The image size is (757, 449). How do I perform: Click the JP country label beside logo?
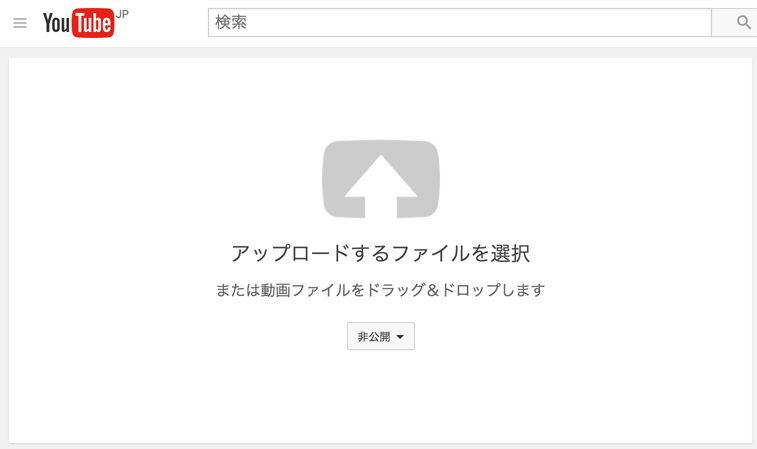point(122,14)
